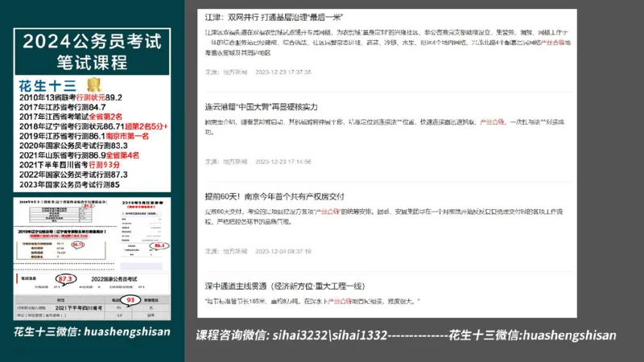
Task: Click the line 2010年13省联考行测状元89.2
Action: point(71,97)
